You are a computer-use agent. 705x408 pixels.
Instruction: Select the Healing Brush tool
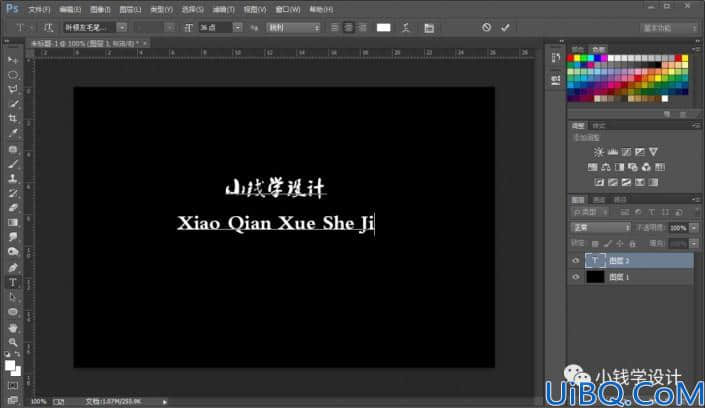13,148
